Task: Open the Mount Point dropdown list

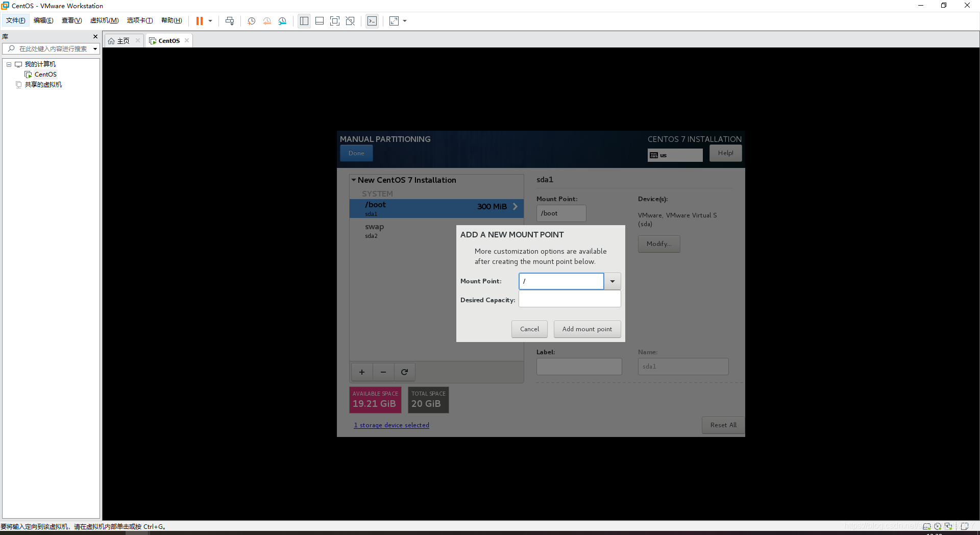Action: click(x=612, y=281)
